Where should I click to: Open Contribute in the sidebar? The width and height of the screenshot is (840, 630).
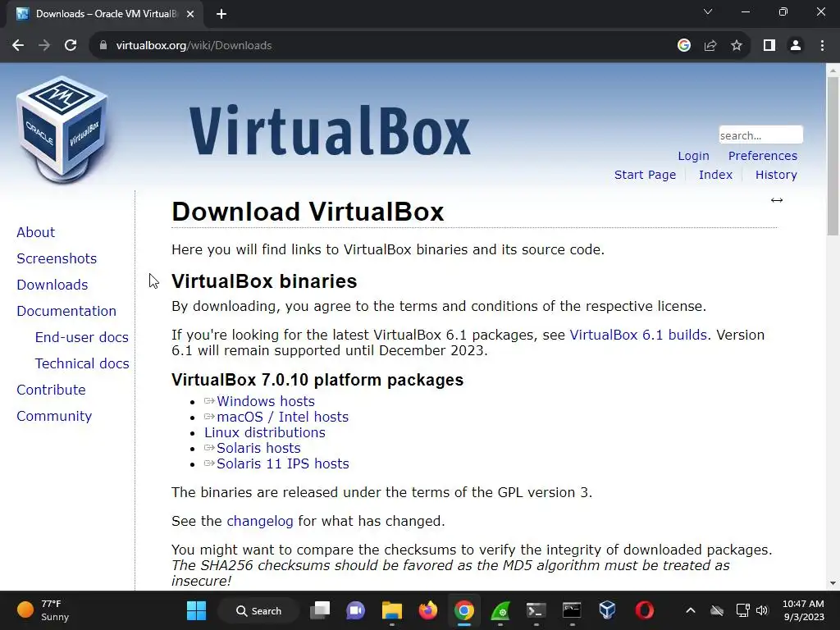click(51, 390)
